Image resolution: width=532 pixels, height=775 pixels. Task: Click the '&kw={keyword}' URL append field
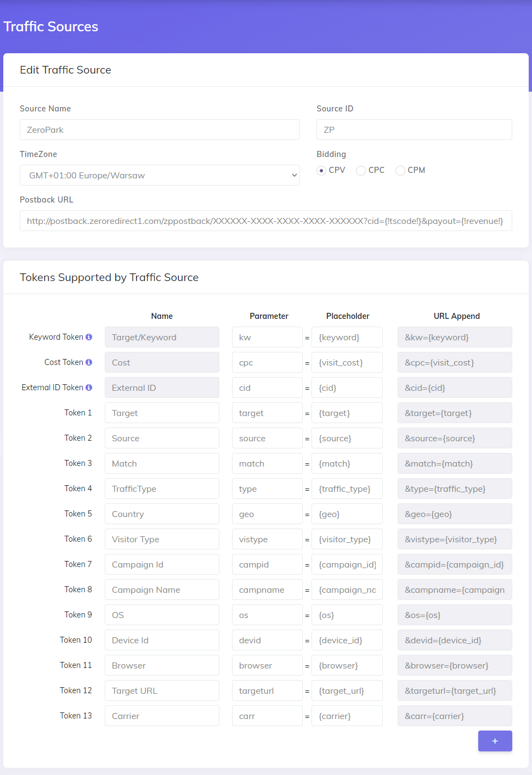(x=455, y=337)
